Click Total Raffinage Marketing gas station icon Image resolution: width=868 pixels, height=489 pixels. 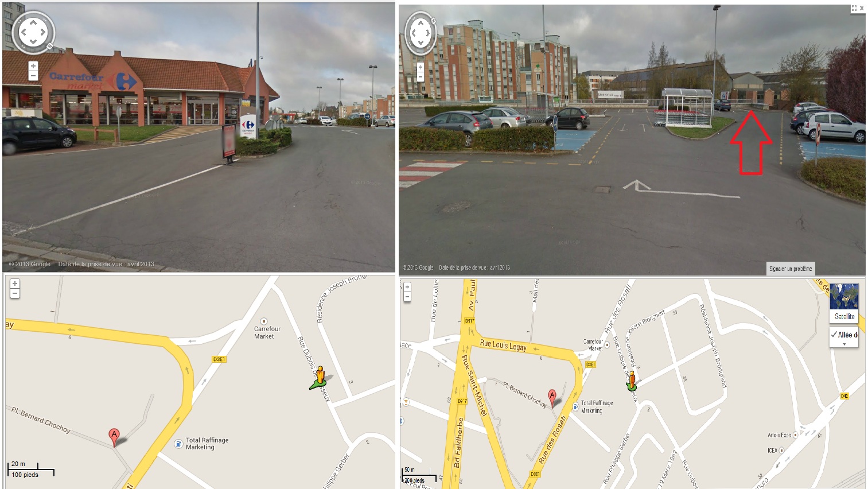pos(178,444)
